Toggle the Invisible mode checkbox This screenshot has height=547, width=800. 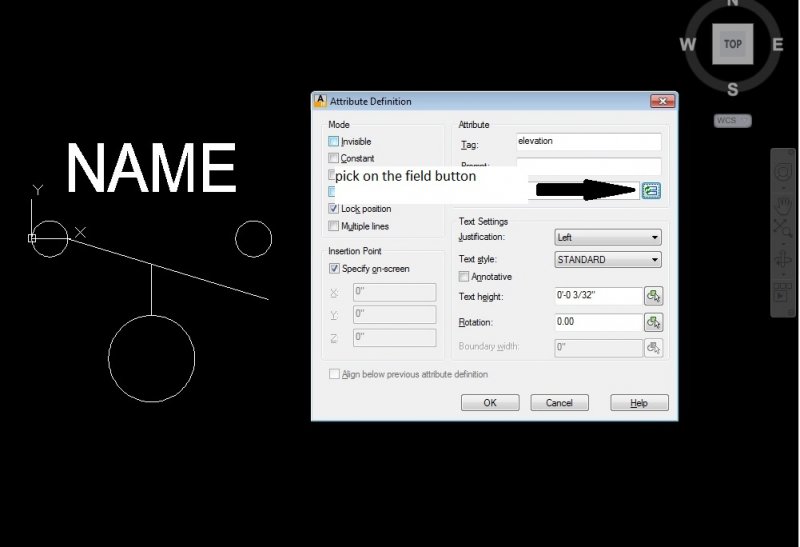point(334,141)
